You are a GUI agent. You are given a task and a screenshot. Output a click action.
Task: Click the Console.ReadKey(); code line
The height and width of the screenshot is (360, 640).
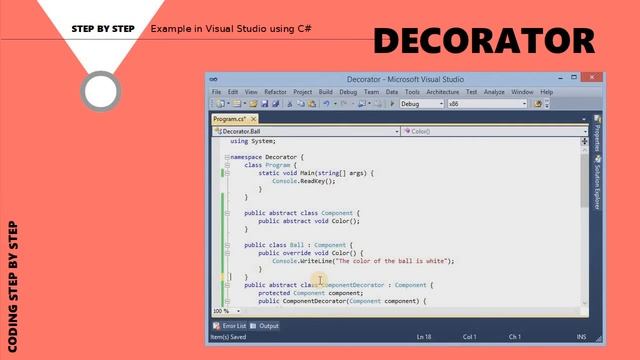point(304,181)
